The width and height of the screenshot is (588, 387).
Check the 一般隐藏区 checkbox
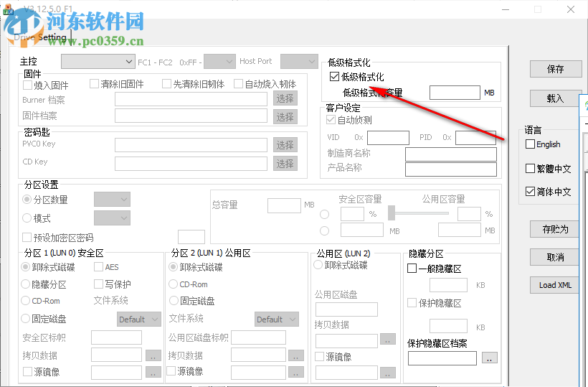(412, 269)
